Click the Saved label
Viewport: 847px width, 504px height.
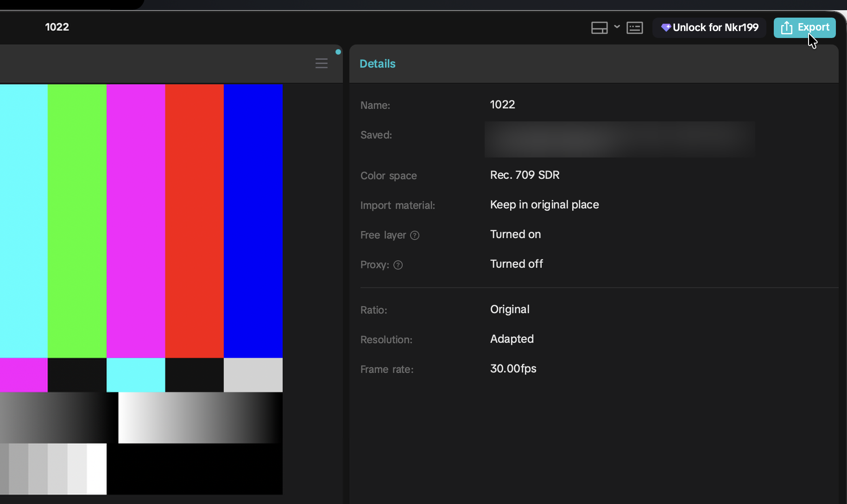click(376, 135)
